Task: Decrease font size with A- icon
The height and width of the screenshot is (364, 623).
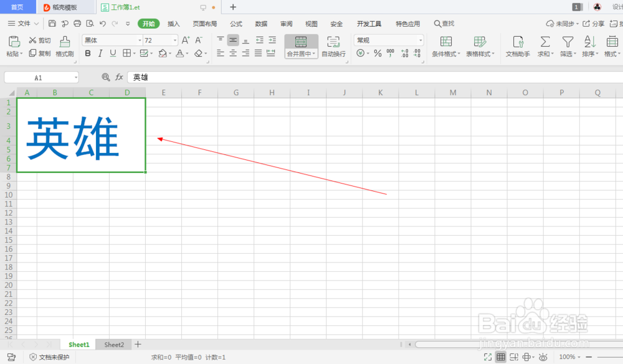Action: coord(199,40)
